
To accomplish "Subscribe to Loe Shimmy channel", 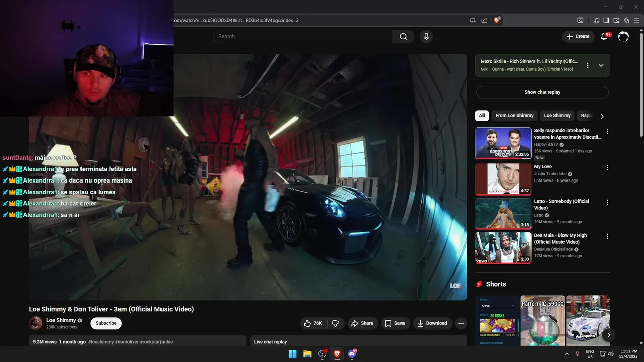I will pos(106,323).
